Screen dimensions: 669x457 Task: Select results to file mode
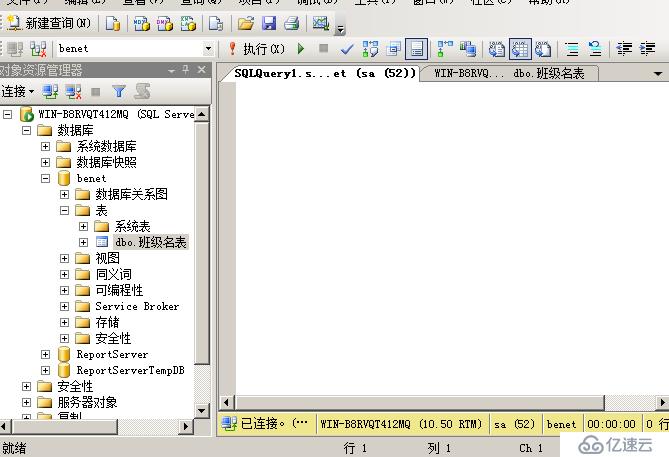point(543,49)
